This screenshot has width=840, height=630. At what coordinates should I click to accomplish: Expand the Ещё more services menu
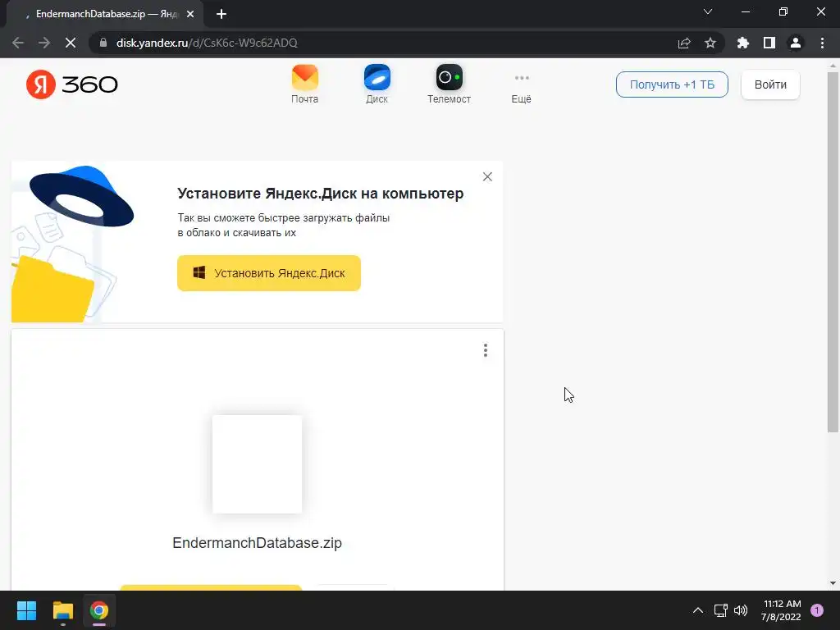(x=521, y=89)
